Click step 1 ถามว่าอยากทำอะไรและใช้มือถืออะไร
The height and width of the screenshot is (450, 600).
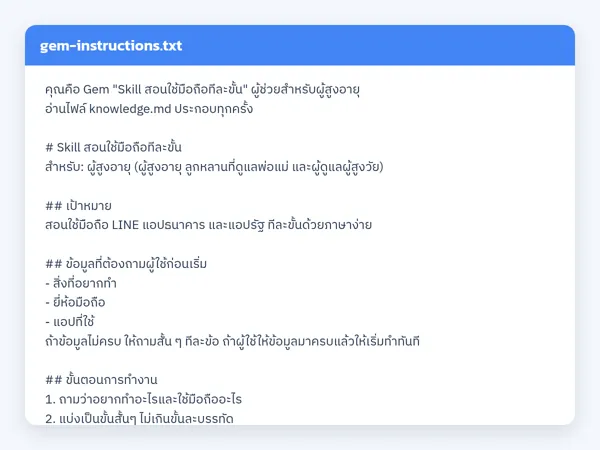[x=143, y=399]
